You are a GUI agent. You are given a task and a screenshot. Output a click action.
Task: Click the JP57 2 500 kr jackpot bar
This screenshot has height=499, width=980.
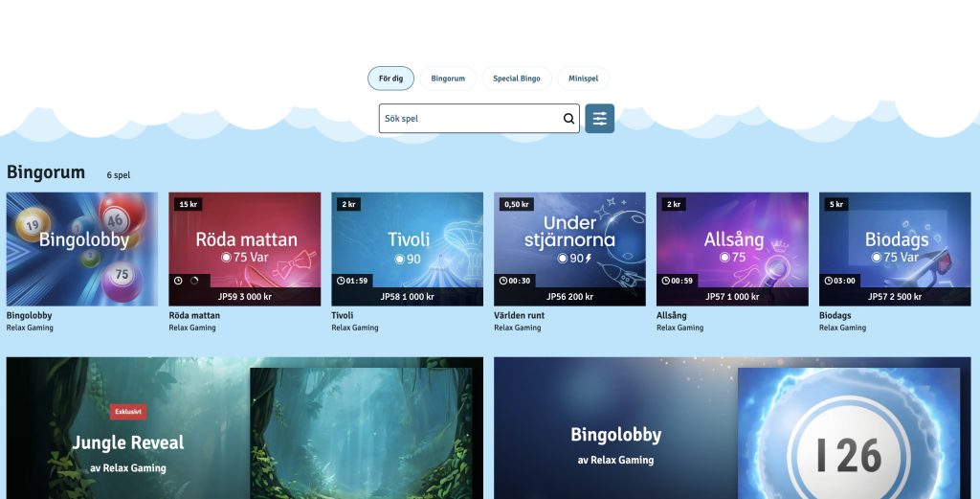[895, 296]
